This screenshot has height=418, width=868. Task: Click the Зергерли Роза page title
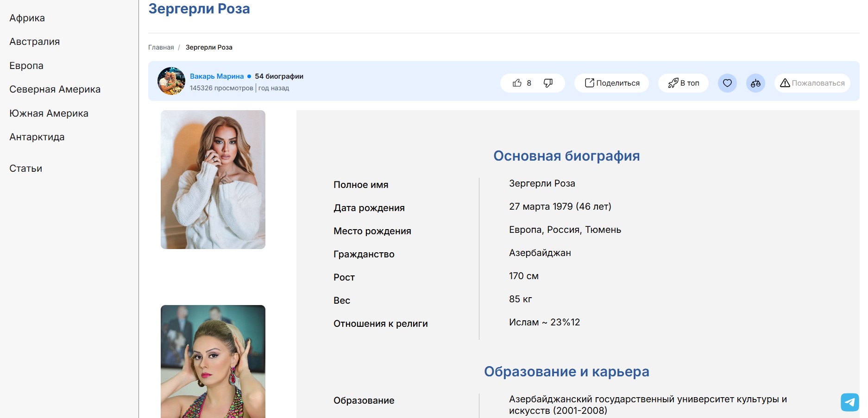(199, 8)
